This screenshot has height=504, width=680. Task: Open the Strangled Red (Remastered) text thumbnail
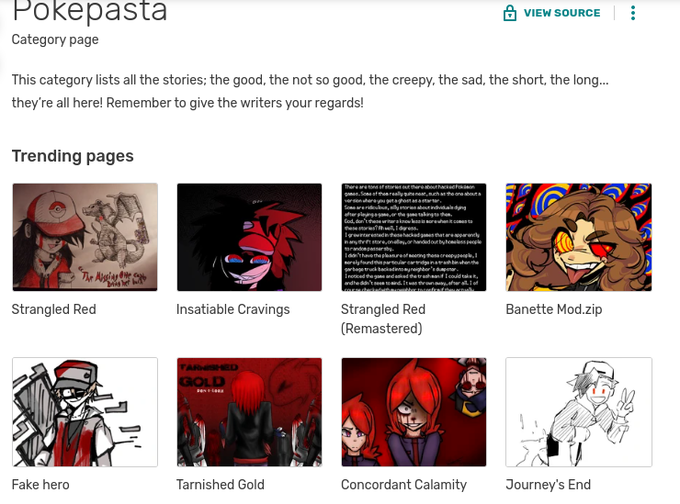coord(414,237)
